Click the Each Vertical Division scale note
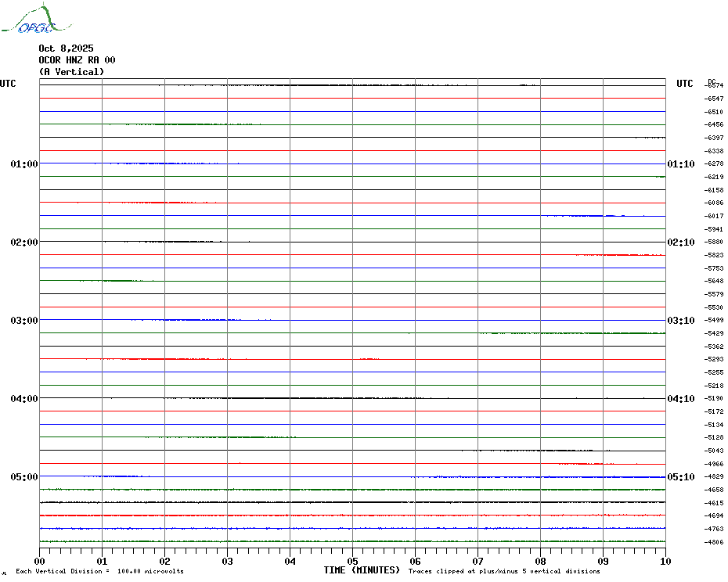 (99, 571)
